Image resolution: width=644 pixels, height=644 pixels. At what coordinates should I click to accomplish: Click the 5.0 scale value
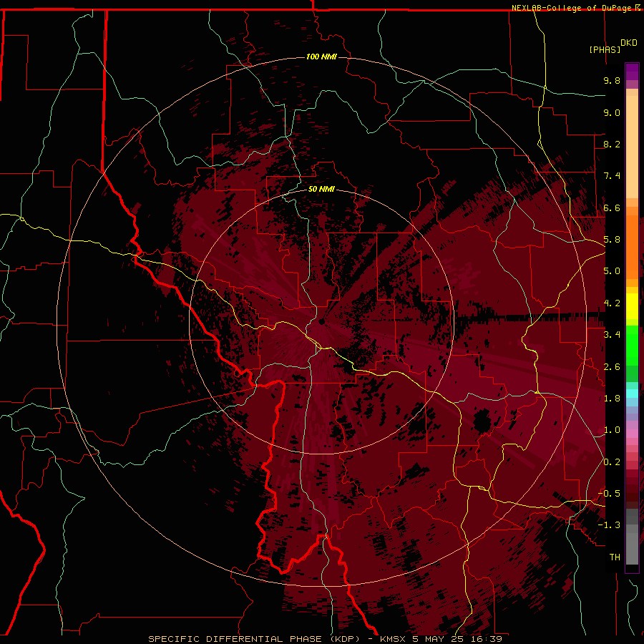612,271
